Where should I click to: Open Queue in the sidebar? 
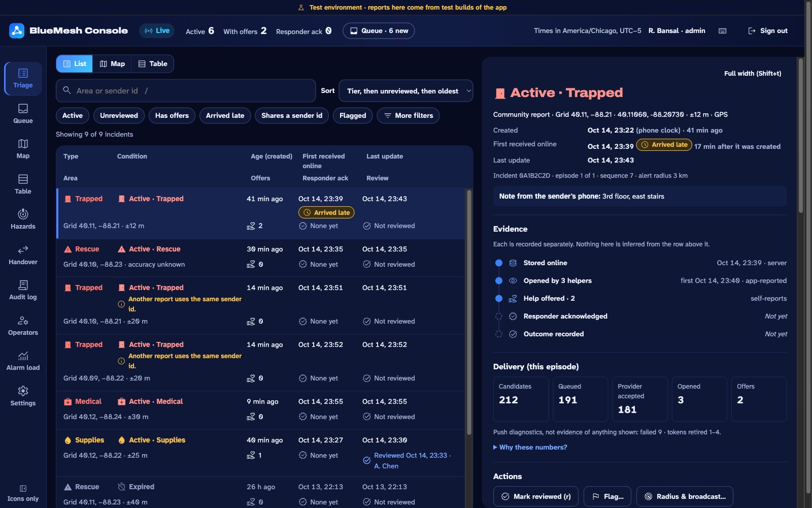(23, 114)
